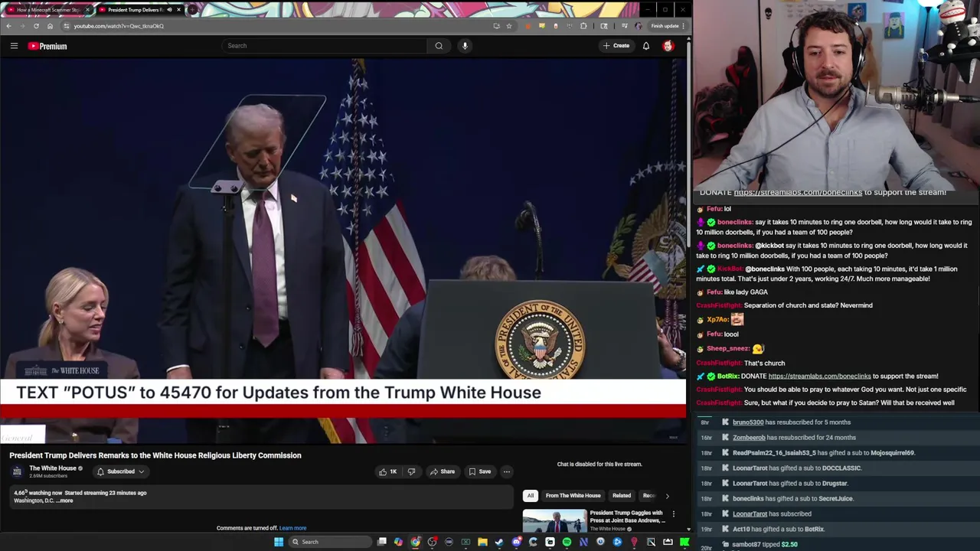The height and width of the screenshot is (551, 980).
Task: Click the Finish update button in Chrome
Action: 665,26
